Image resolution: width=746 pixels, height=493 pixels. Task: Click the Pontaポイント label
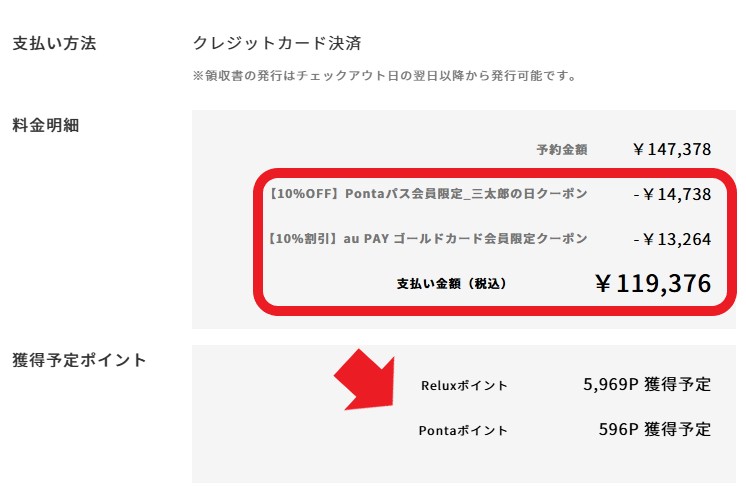tap(463, 431)
